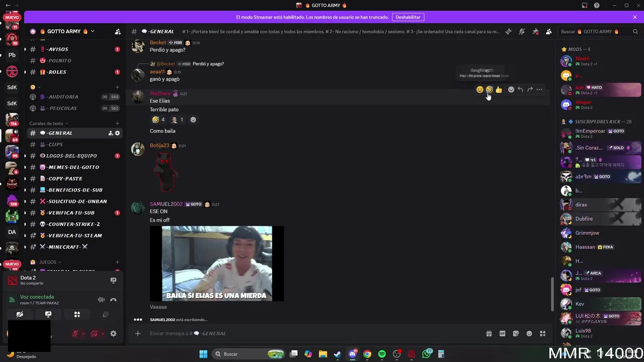React with grinning emoji on Matthew's message

click(x=480, y=89)
